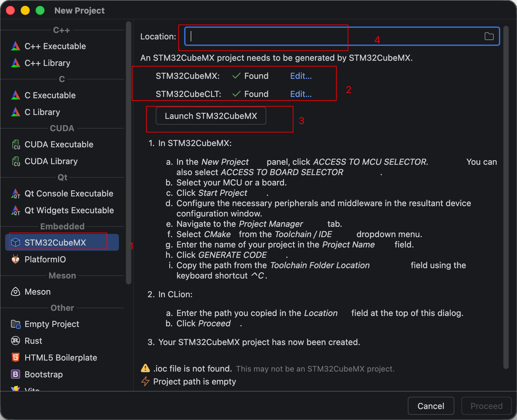Open the folder browser in Location field
Viewport: 517px width, 420px height.
click(x=489, y=37)
